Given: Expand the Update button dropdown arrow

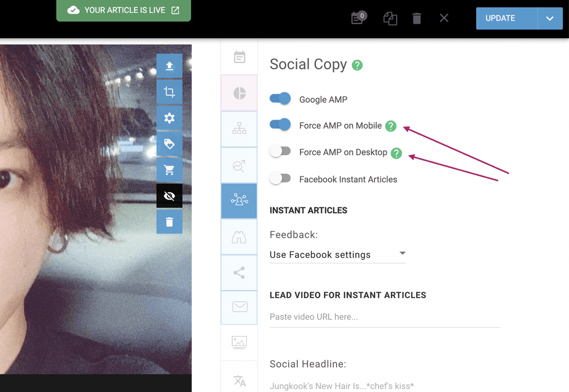Looking at the screenshot, I should click(x=550, y=19).
